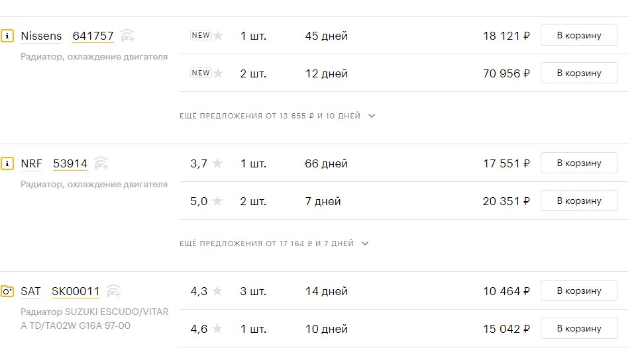Screen dimensions: 644x352
Task: Click the car-plus icon next to 641757
Action: pyautogui.click(x=128, y=36)
